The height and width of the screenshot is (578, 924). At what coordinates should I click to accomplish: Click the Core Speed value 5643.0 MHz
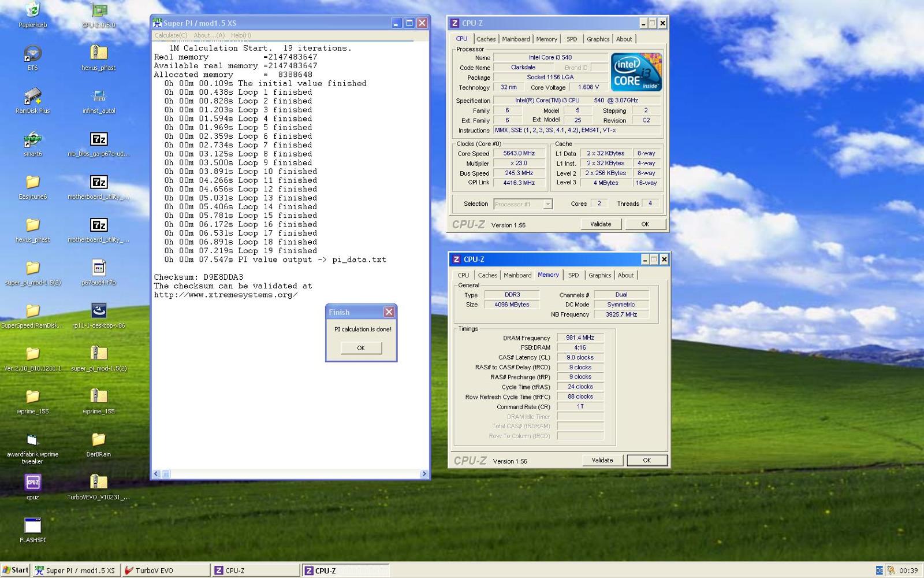coord(519,154)
